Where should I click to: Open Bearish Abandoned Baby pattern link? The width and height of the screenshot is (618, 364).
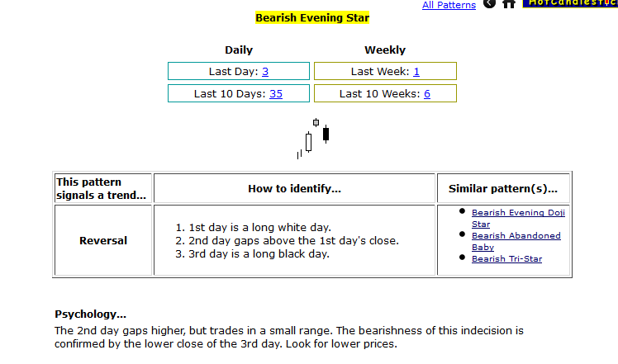pos(516,241)
